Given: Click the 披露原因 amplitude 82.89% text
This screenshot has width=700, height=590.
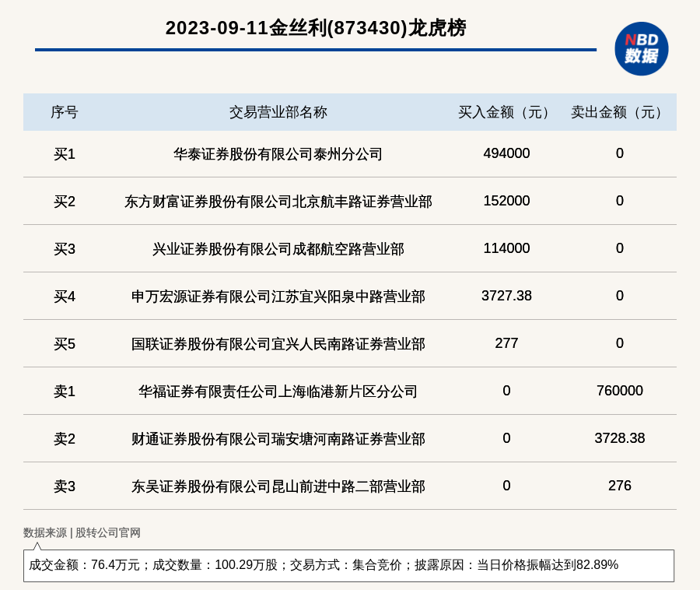Looking at the screenshot, I should click(x=516, y=565).
